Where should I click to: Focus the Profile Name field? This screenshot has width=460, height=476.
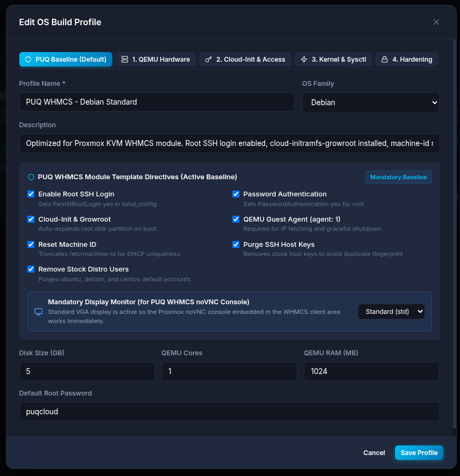click(157, 102)
